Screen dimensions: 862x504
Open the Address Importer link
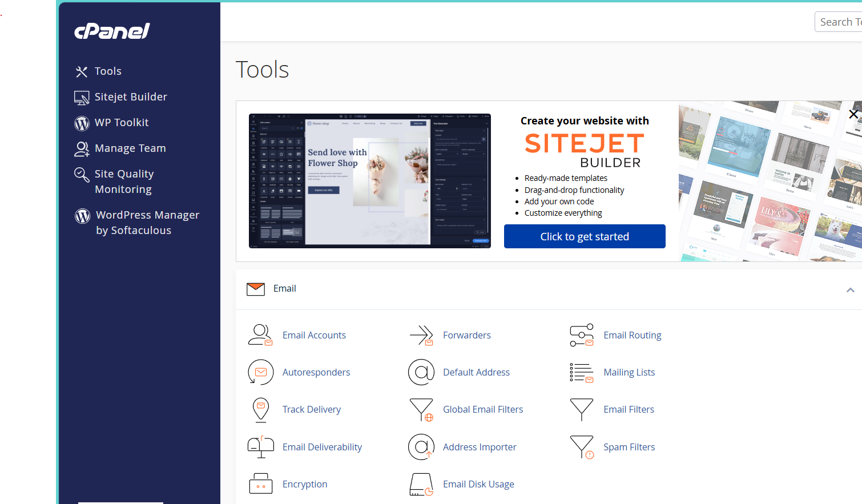click(x=480, y=447)
